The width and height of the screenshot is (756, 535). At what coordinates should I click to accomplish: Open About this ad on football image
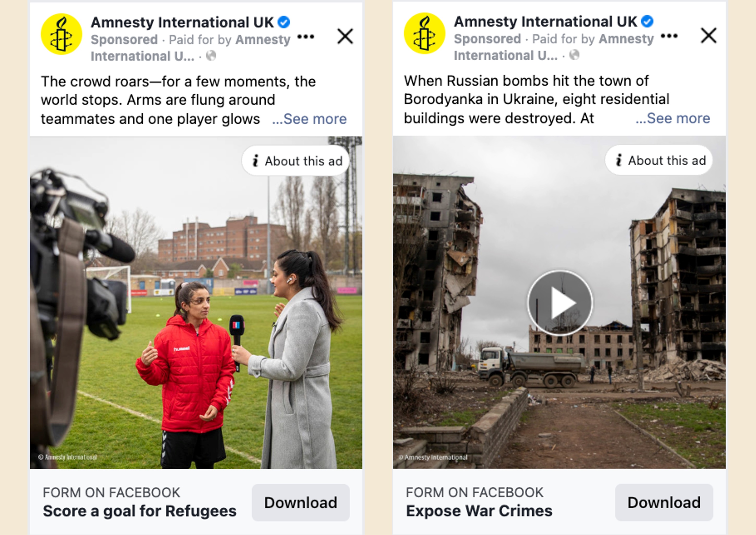tap(296, 161)
